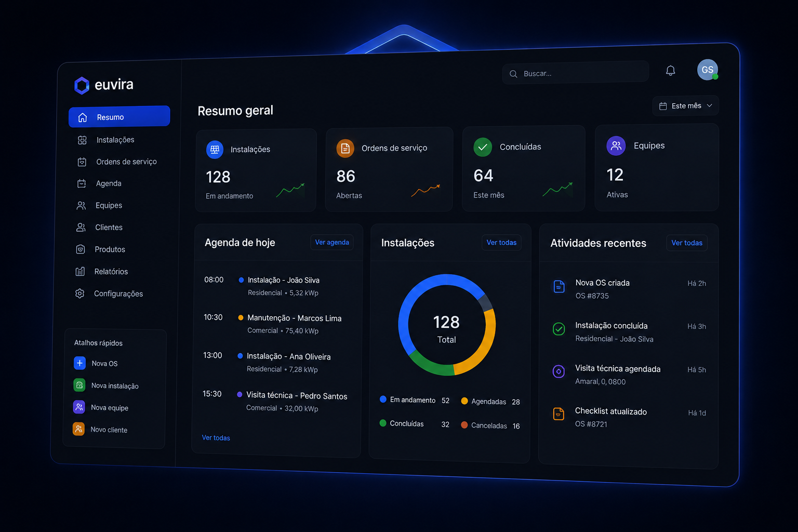The image size is (798, 532).
Task: Click Residencial - João Silva activity text
Action: [614, 339]
